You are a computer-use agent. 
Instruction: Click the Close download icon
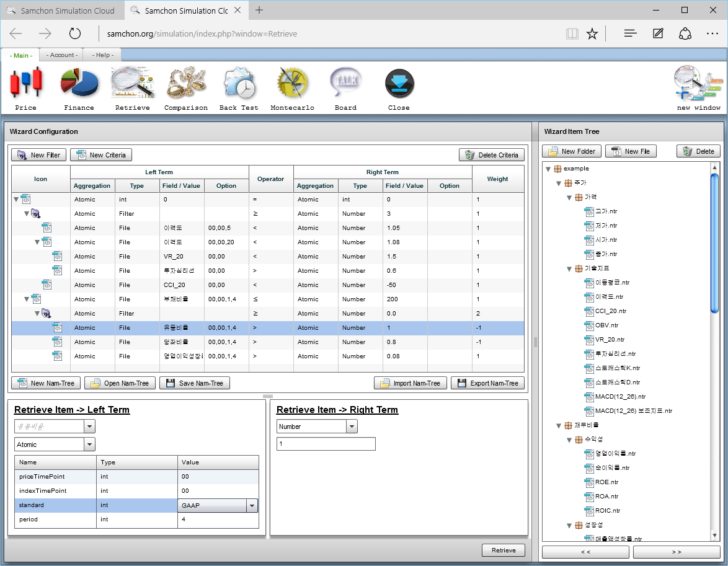[x=399, y=83]
